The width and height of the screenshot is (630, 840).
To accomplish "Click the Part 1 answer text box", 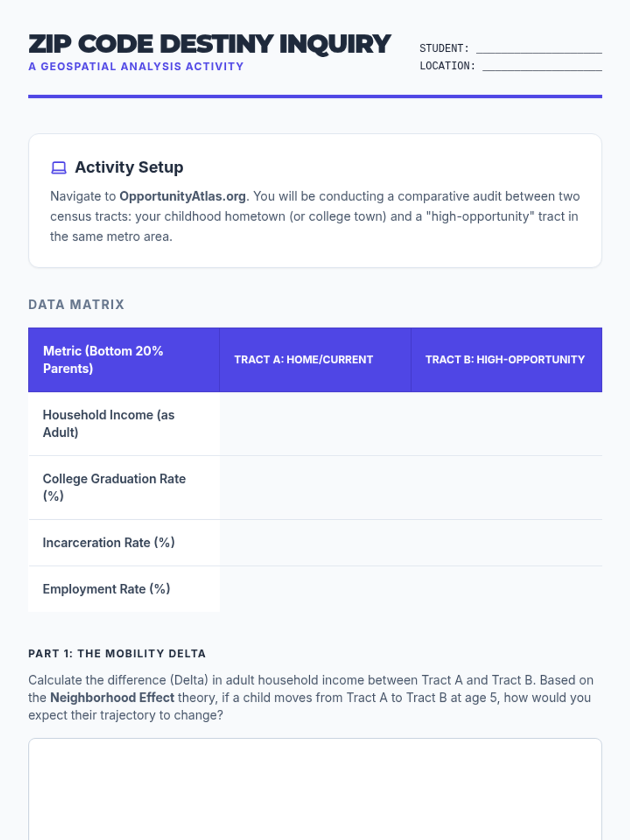I will coord(314,787).
